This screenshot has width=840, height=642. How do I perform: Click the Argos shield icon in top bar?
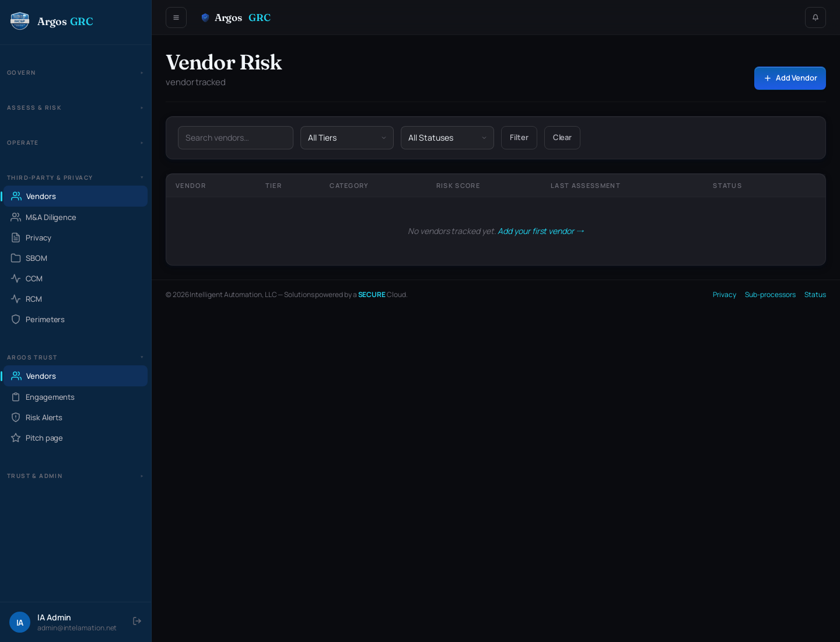[205, 18]
